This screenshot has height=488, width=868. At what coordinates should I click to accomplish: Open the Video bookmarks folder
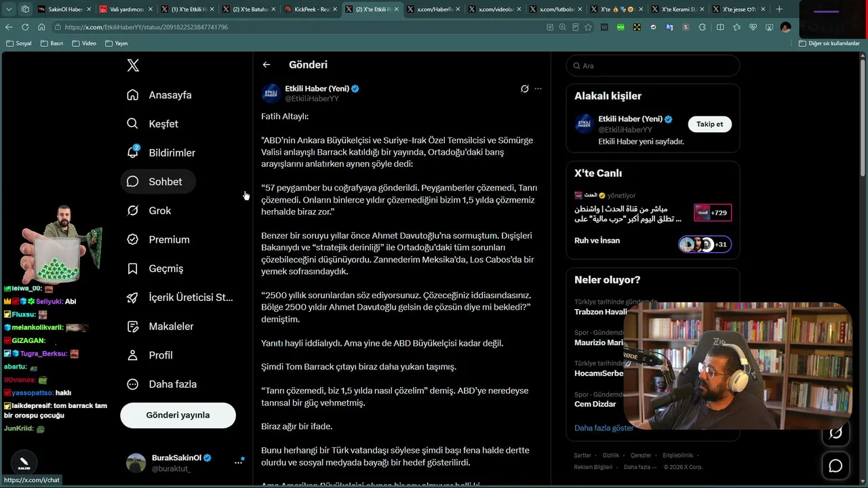pos(84,43)
